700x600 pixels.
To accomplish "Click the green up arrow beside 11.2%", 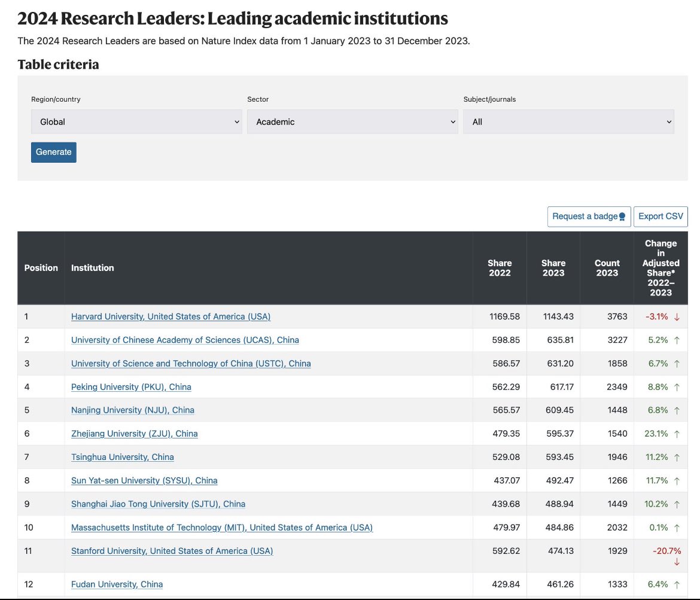I will 677,458.
